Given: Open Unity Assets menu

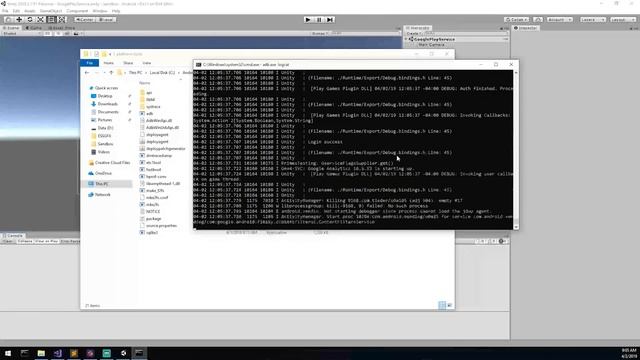Looking at the screenshot, I should pos(30,11).
